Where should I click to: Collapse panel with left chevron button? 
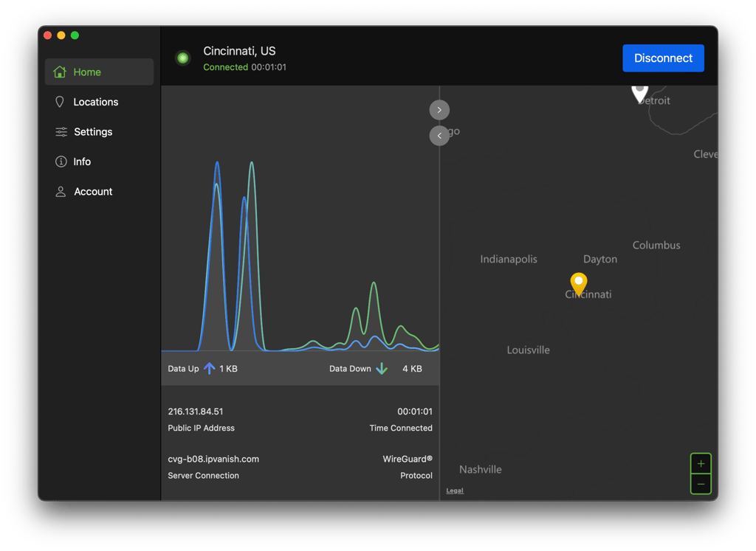point(439,136)
